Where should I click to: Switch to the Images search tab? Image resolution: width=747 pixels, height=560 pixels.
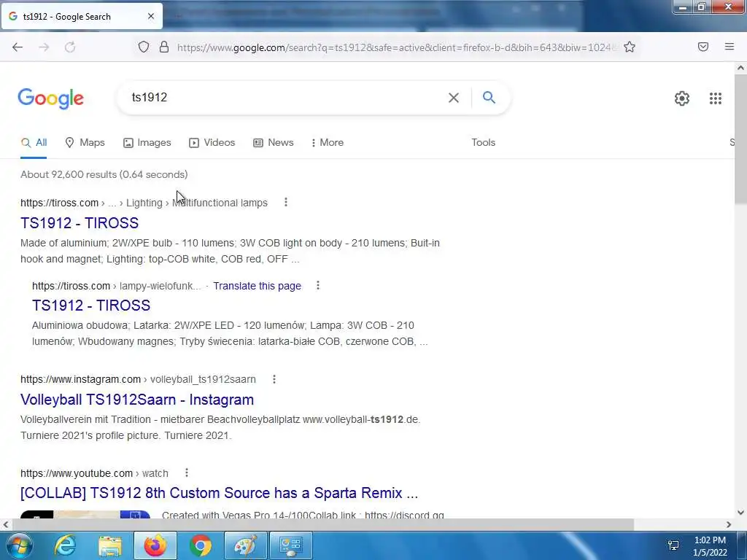tap(147, 143)
